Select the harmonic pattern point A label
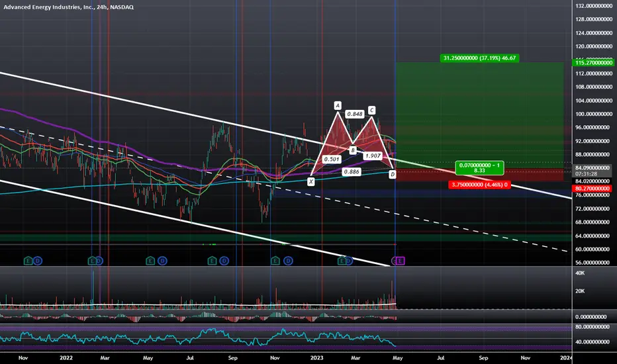Image resolution: width=617 pixels, height=364 pixels. point(338,105)
